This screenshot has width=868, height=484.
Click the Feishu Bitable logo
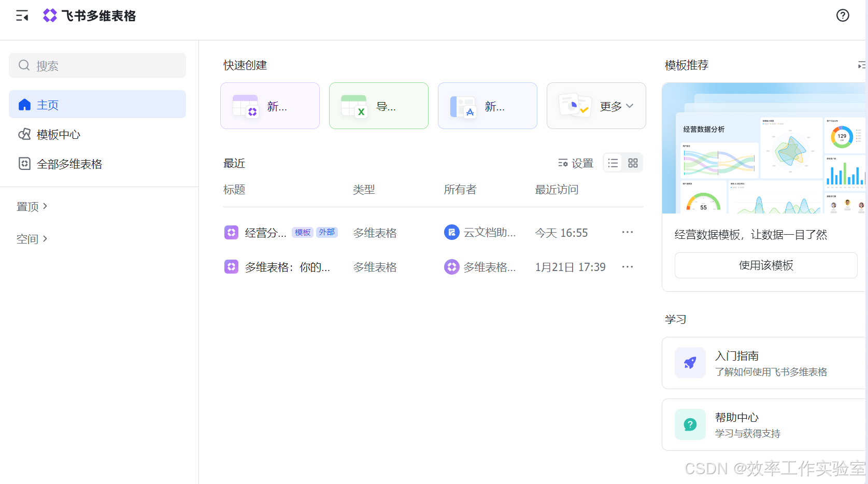tap(89, 16)
